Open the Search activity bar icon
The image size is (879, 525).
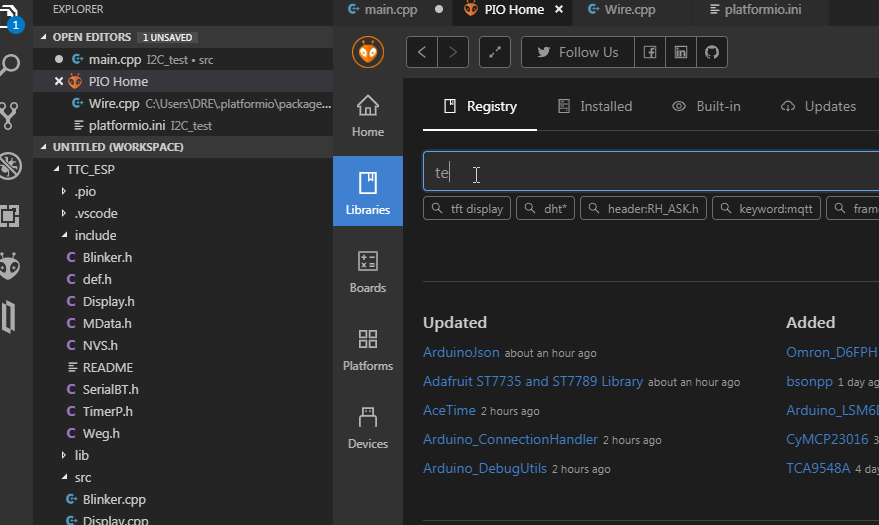pos(10,65)
